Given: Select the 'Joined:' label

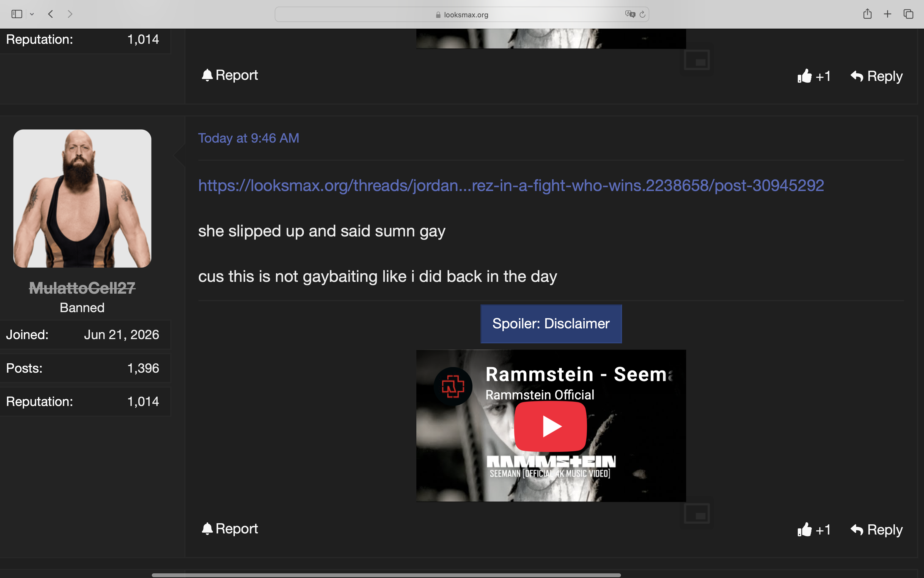Looking at the screenshot, I should [27, 335].
